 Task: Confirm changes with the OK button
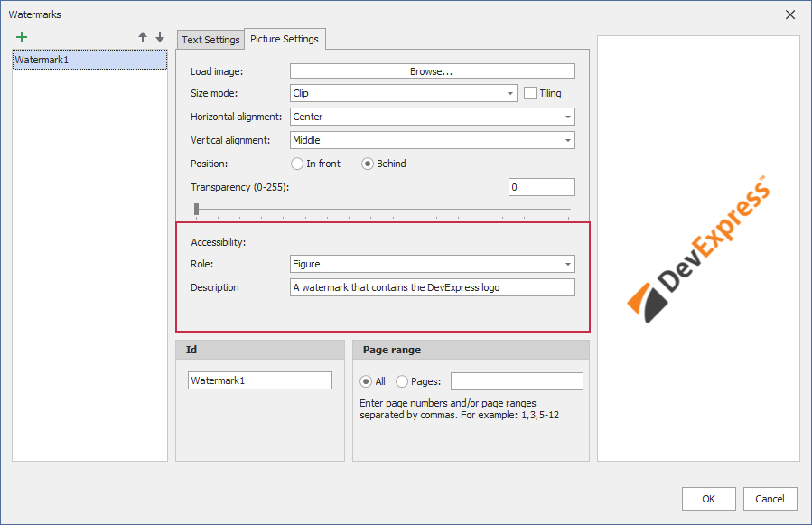coord(708,498)
